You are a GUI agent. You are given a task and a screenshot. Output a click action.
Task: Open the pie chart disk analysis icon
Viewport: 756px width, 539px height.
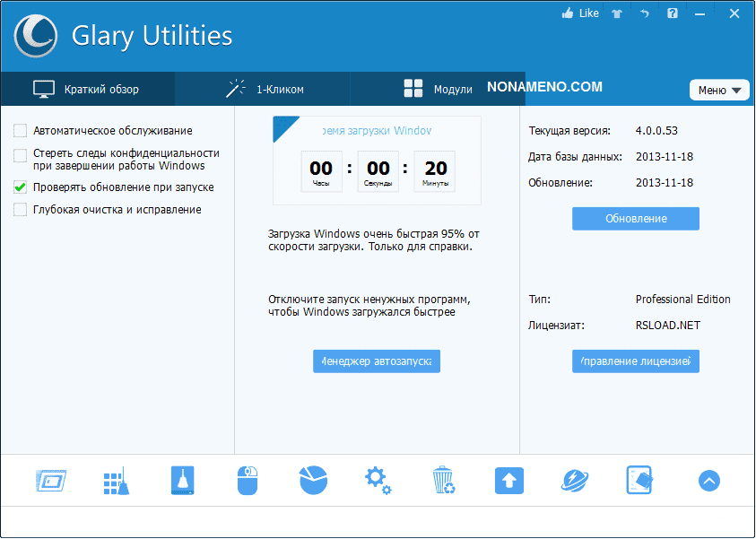pyautogui.click(x=313, y=481)
